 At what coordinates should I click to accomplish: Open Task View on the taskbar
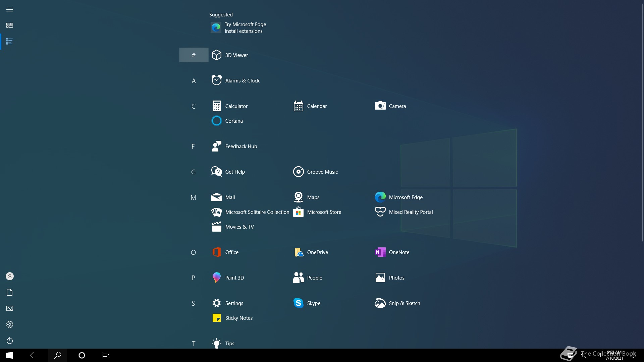click(106, 355)
